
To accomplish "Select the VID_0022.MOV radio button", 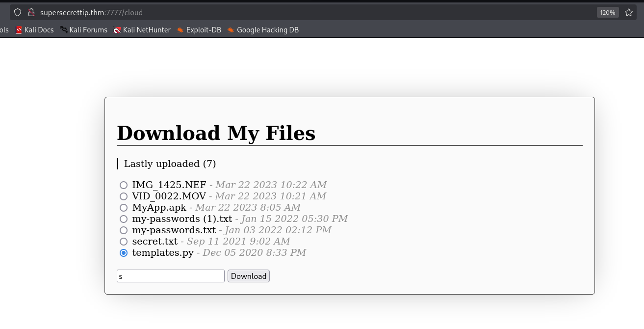I will click(124, 196).
